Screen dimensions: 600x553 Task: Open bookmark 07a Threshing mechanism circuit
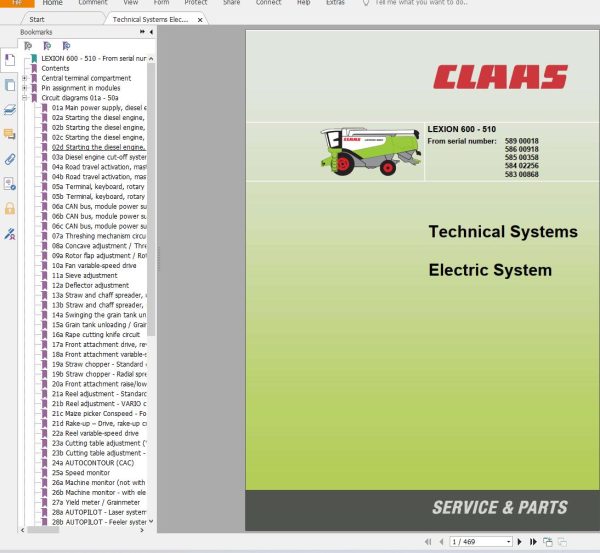pos(99,236)
